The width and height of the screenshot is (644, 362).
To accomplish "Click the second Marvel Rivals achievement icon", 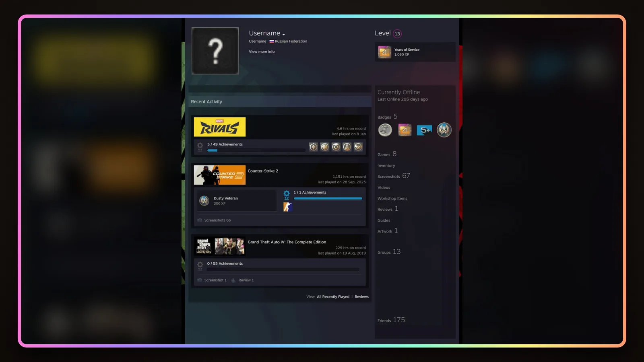I will (x=325, y=147).
